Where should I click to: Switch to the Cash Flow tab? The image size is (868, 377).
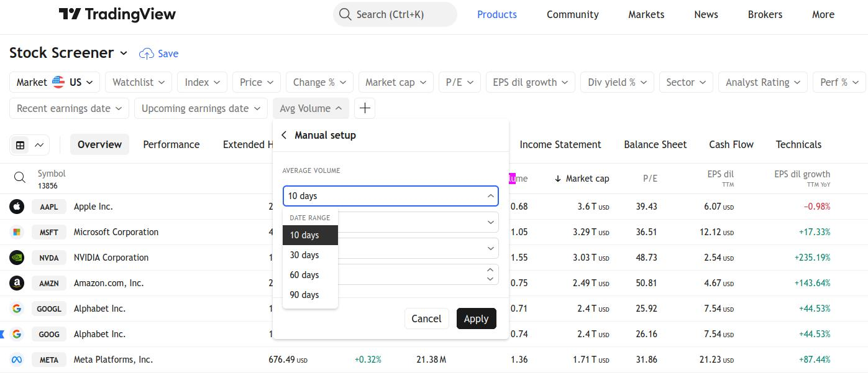731,144
